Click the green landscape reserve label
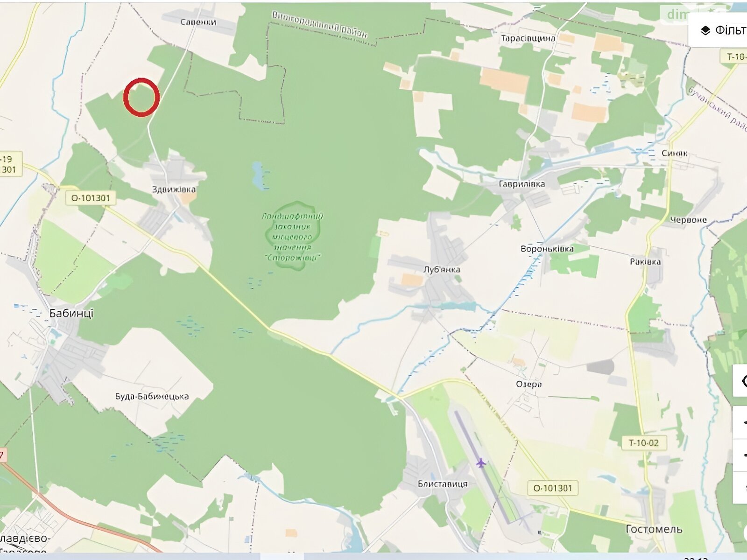Viewport: 747px width, 560px height. (x=292, y=237)
